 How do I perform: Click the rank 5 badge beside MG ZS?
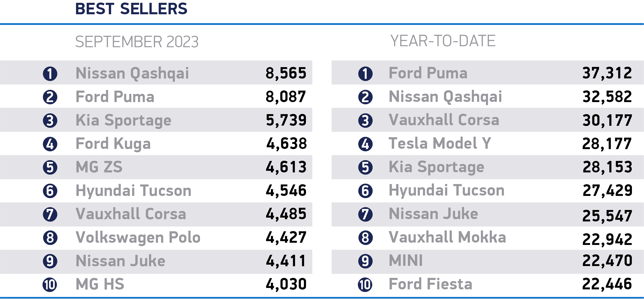[x=50, y=167]
